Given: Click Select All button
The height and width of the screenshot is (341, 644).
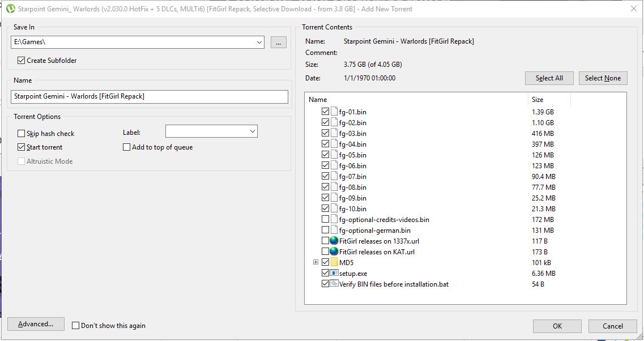Looking at the screenshot, I should (549, 78).
